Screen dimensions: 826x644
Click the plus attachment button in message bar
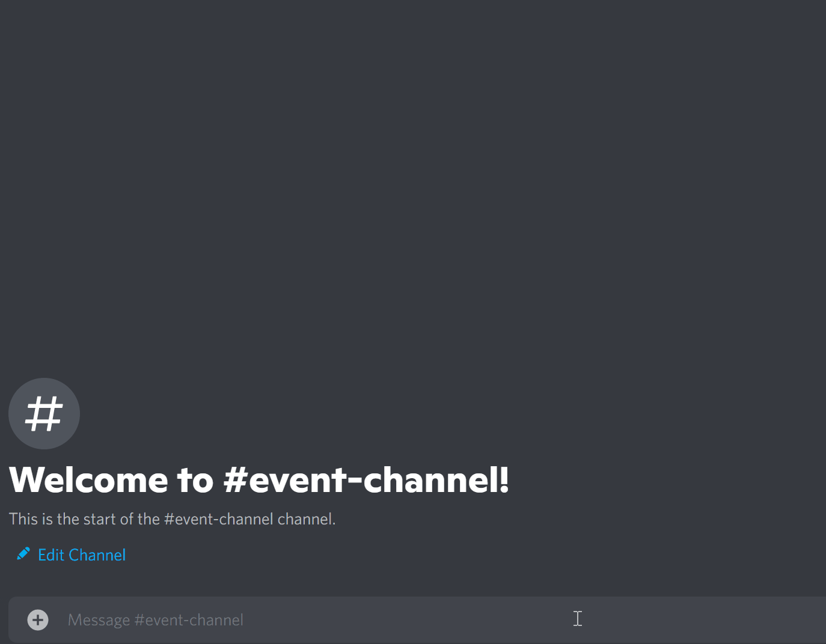point(38,620)
